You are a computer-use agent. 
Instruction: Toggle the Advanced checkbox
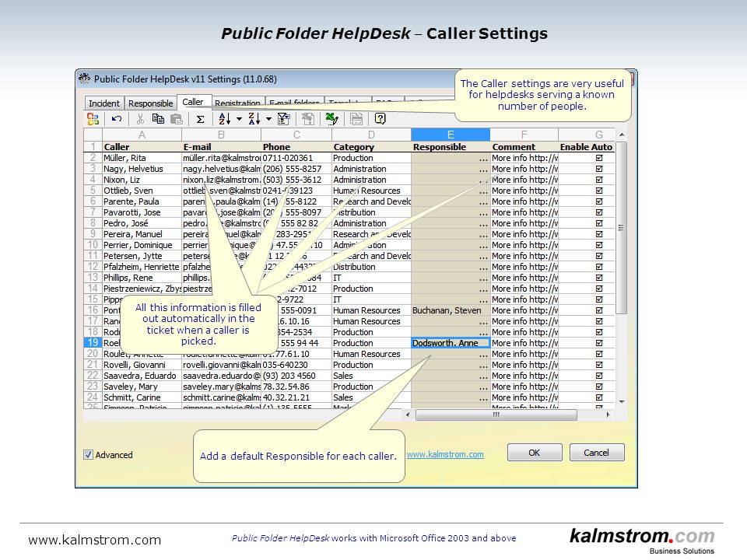pos(88,455)
